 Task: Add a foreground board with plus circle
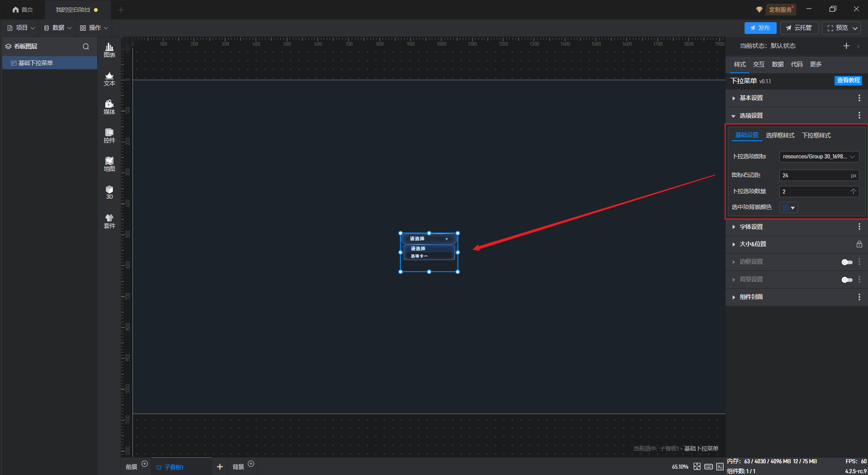coord(145,464)
